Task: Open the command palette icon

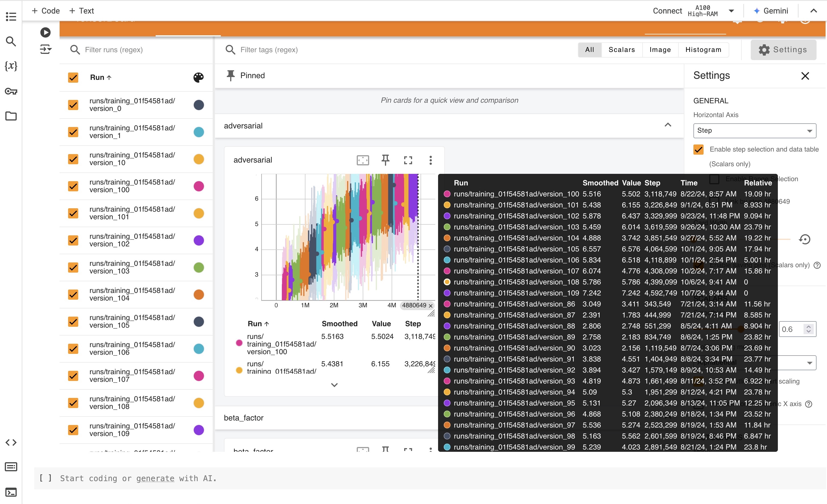Action: tap(11, 466)
